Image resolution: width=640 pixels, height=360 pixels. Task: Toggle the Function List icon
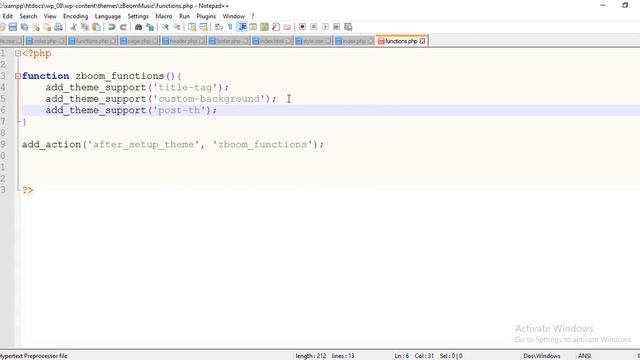276,27
